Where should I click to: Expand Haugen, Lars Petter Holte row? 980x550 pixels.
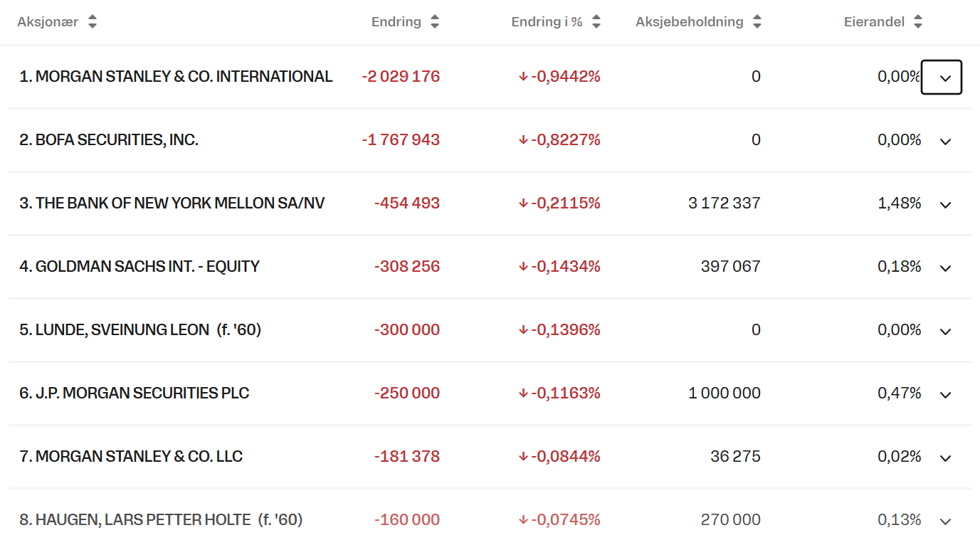(945, 521)
